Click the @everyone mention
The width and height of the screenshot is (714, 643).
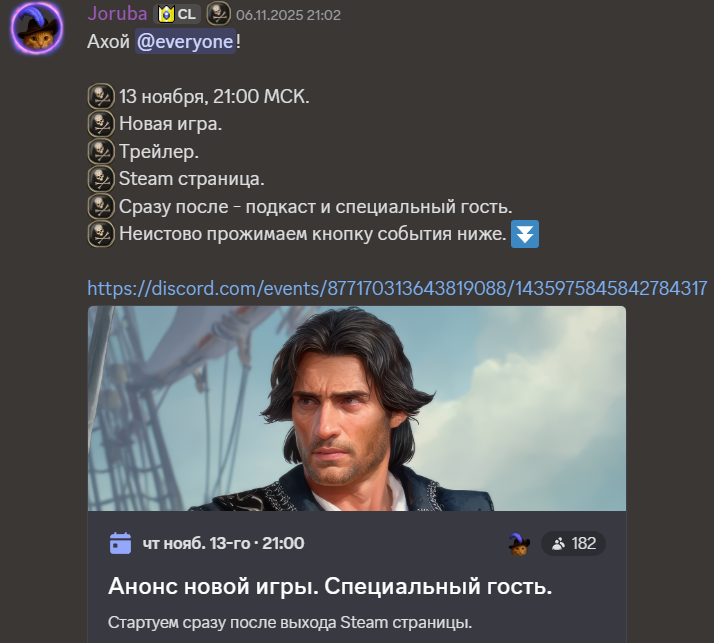[185, 41]
